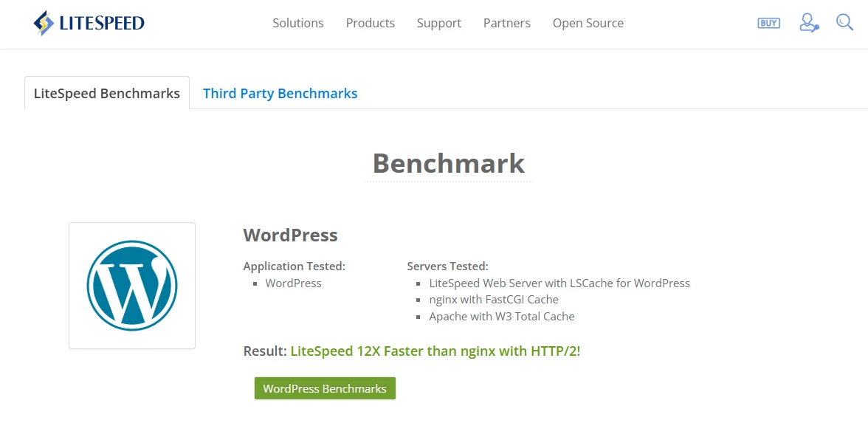Viewport: 868px width, 437px height.
Task: Open the search magnifier icon
Action: (x=844, y=22)
